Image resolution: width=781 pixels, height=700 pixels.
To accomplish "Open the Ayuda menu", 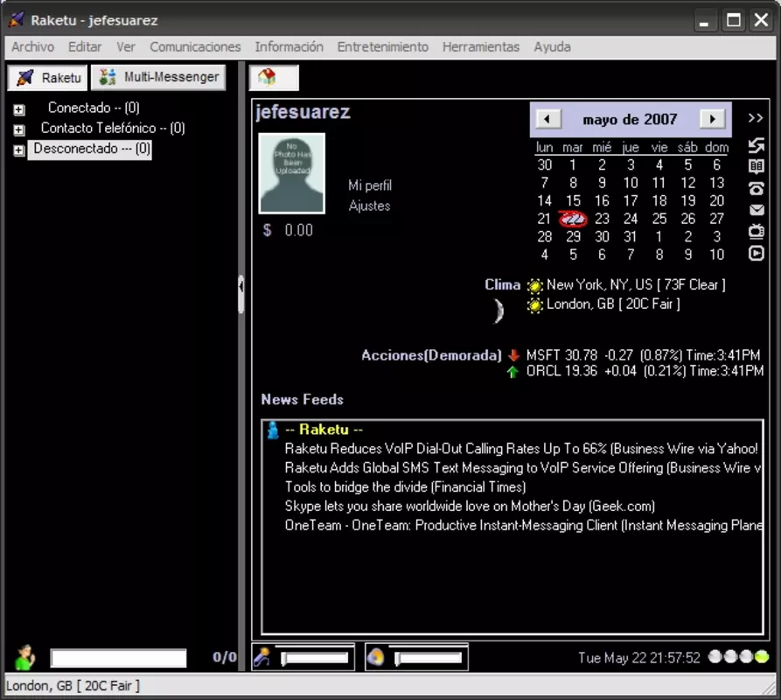I will tap(552, 47).
